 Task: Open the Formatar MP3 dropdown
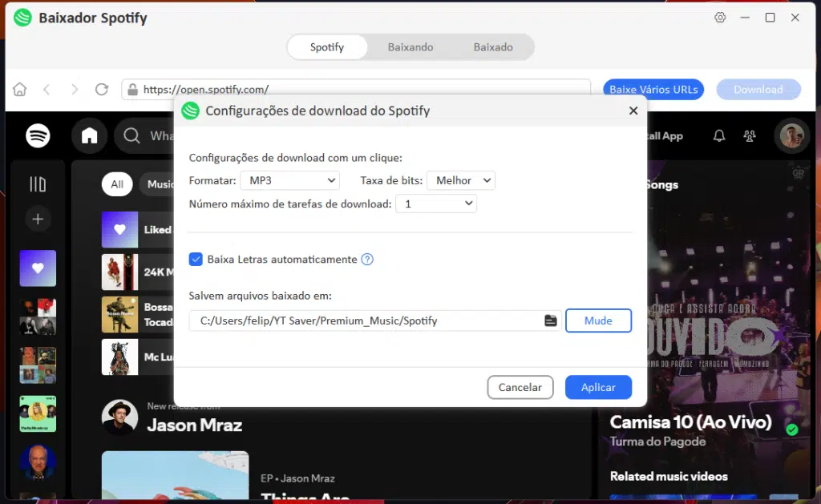289,180
